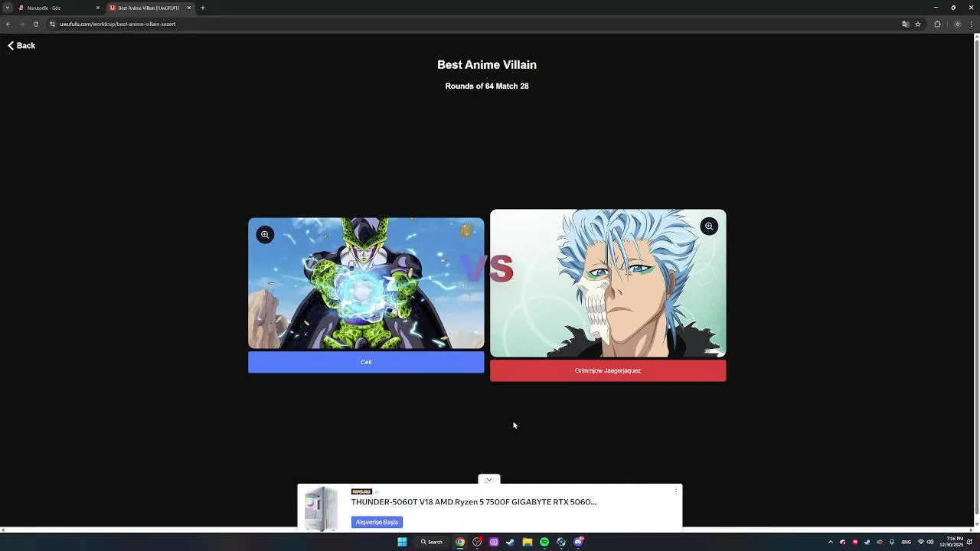The width and height of the screenshot is (980, 551).
Task: Select the Best Anime Villain browser tab
Action: click(x=150, y=8)
